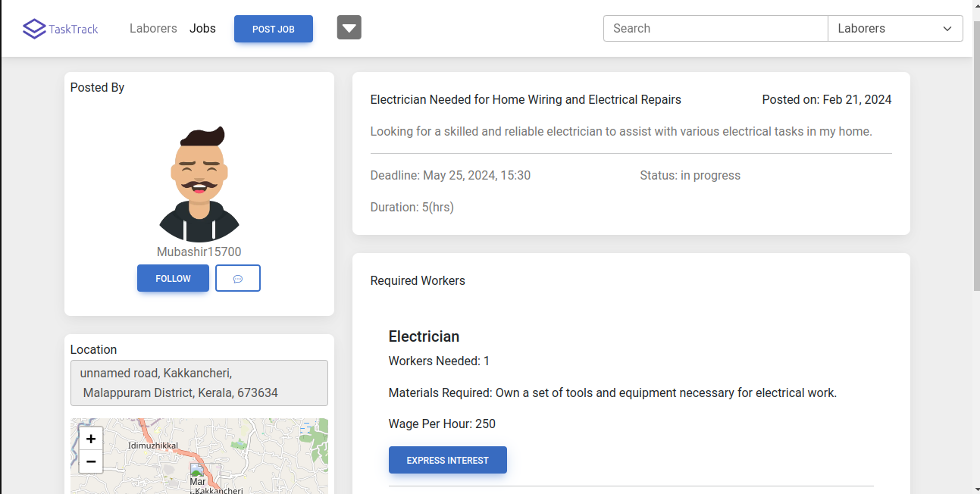Click the Post Job button
This screenshot has width=980, height=494.
[274, 29]
